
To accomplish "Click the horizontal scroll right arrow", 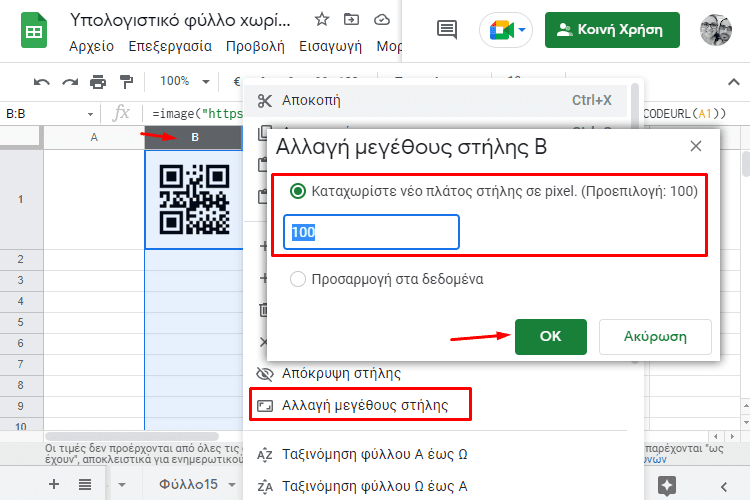I will coord(732,436).
